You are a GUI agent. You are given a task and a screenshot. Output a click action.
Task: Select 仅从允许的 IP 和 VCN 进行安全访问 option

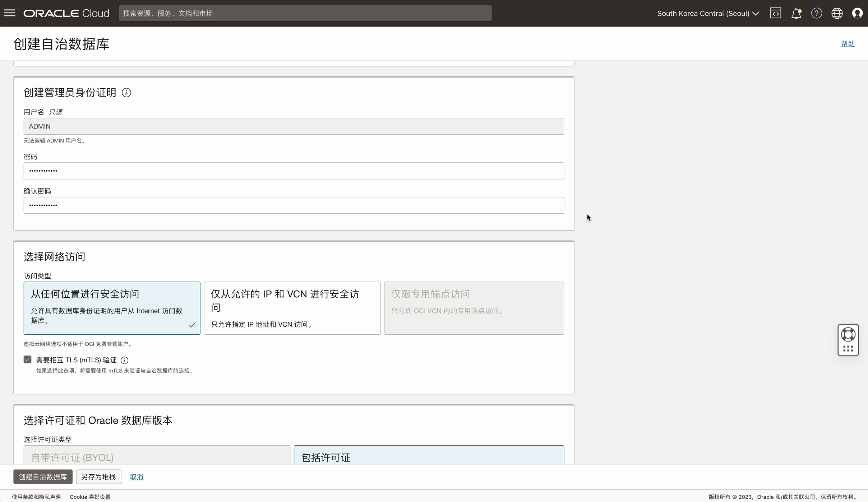pyautogui.click(x=292, y=308)
